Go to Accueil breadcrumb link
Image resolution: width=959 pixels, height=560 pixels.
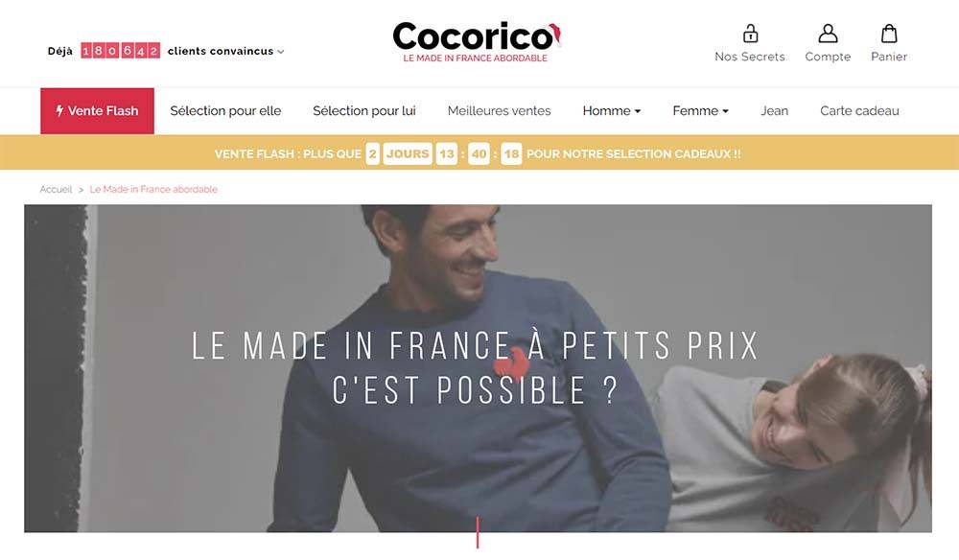point(56,190)
